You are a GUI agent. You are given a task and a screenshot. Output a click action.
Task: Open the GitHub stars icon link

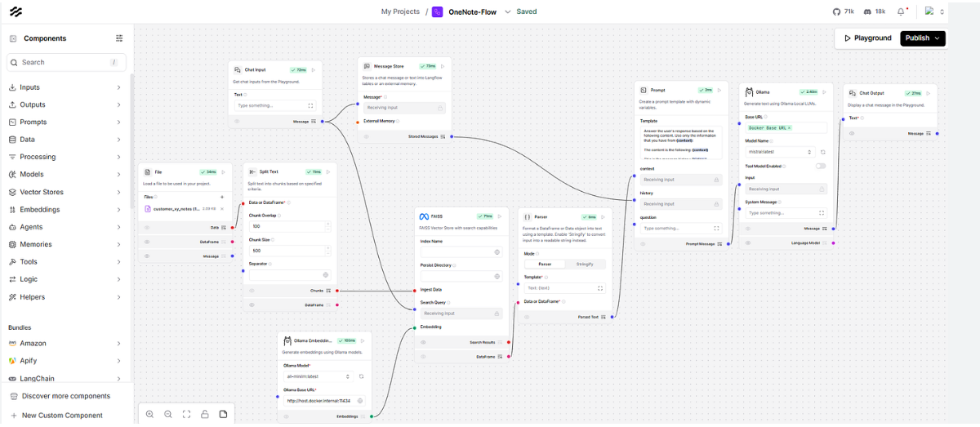point(836,11)
